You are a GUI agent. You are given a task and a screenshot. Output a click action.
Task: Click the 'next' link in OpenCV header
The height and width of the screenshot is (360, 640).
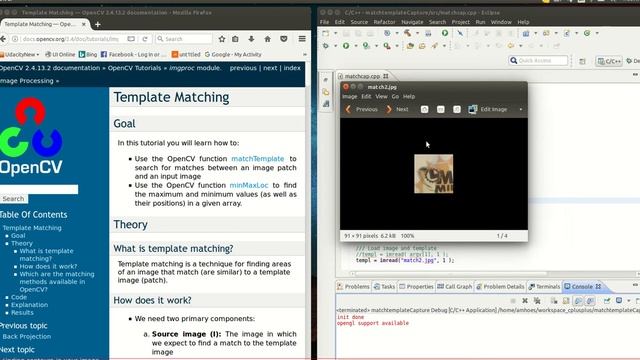point(270,68)
